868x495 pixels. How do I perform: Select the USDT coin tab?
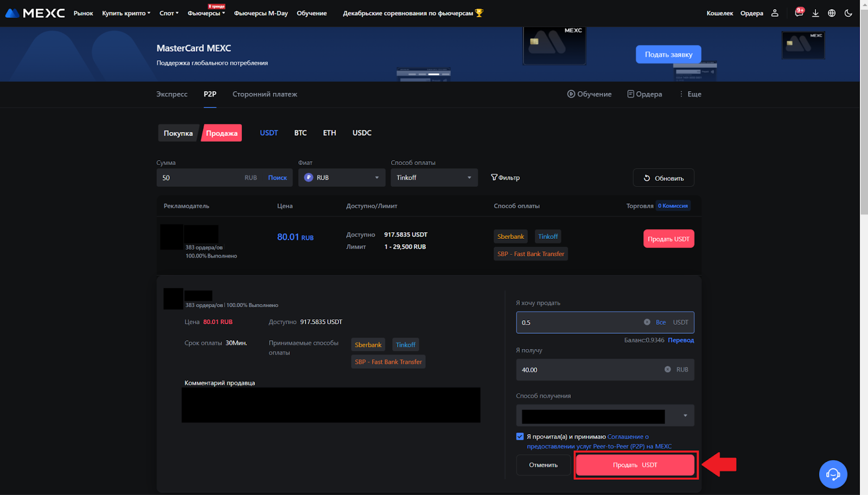click(x=269, y=133)
